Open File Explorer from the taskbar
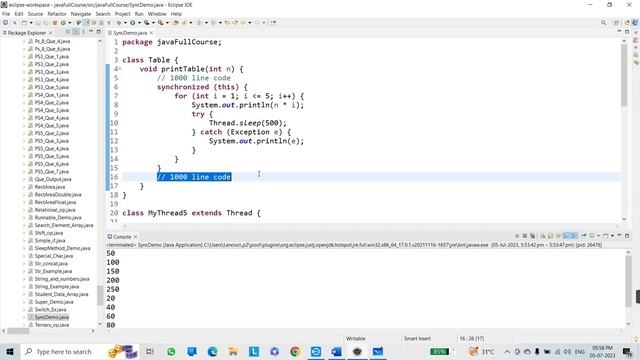640x360 pixels. 233,351
